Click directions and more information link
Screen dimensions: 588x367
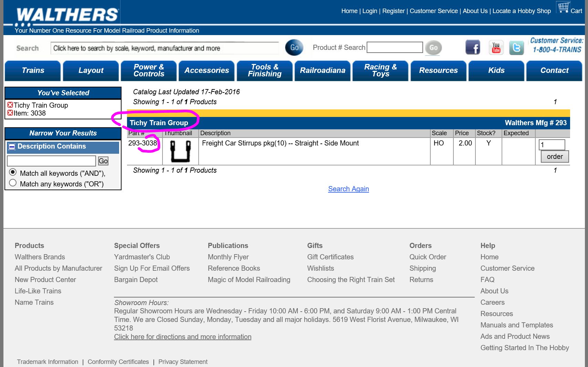tap(182, 337)
